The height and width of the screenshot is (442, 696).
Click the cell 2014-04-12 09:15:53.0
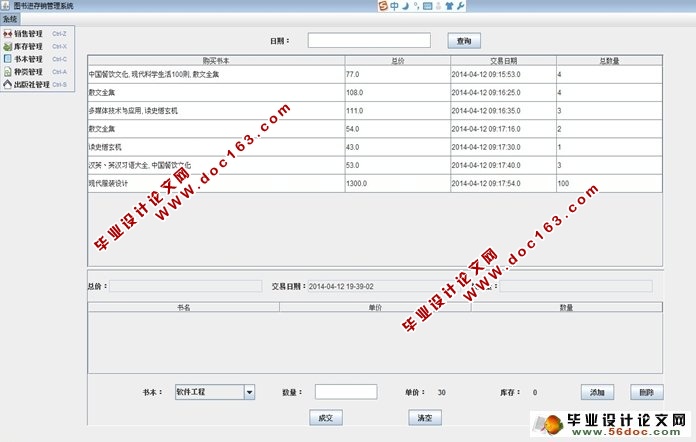503,75
